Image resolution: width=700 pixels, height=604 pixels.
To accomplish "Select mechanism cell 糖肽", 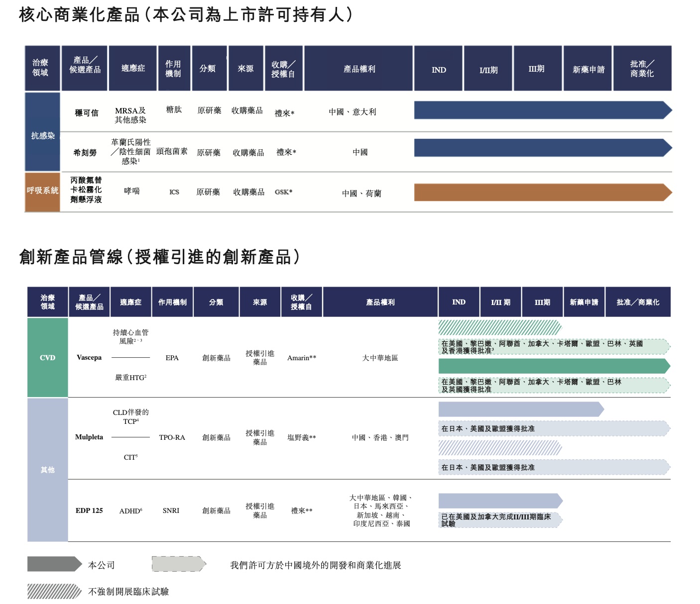I will 174,109.
